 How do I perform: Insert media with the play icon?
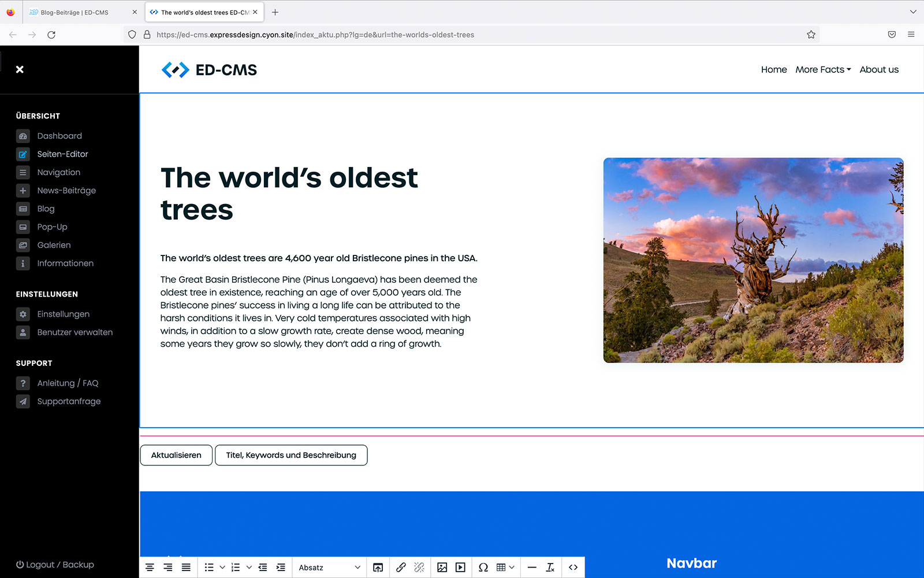point(460,568)
